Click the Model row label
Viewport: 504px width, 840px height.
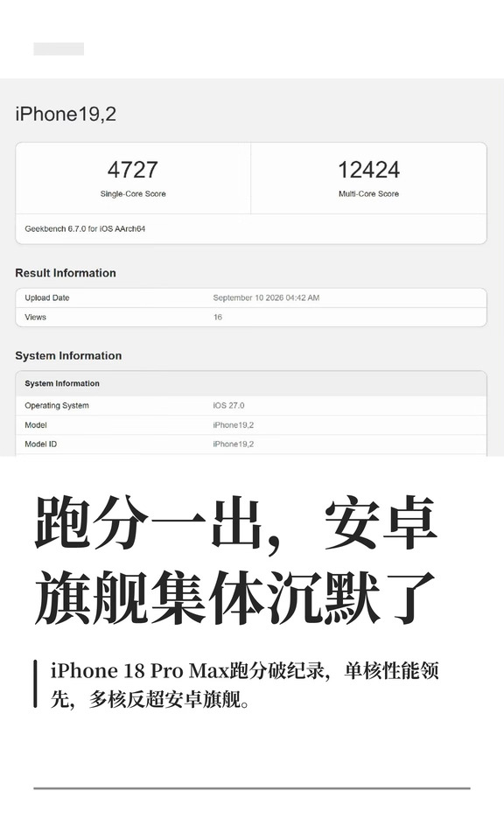[36, 425]
